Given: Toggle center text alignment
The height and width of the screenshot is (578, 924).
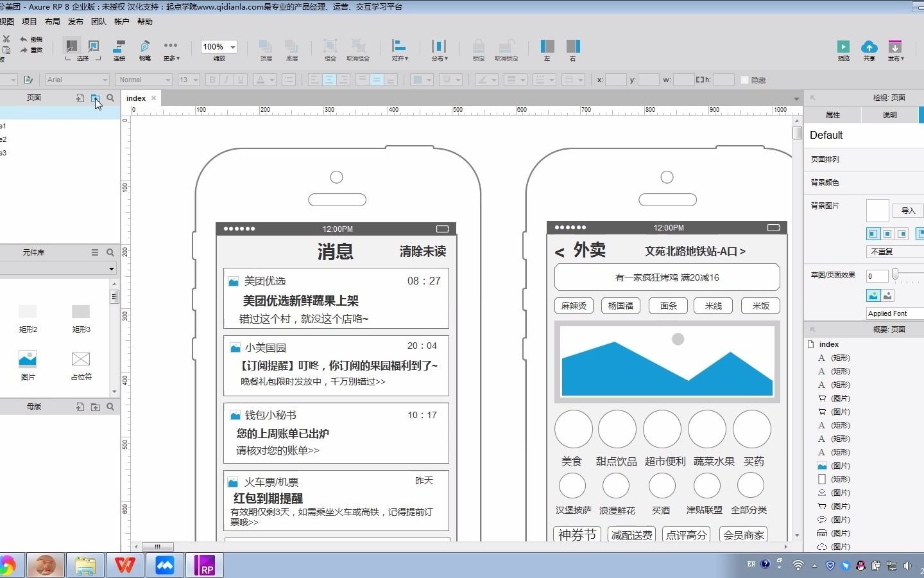Looking at the screenshot, I should click(329, 80).
